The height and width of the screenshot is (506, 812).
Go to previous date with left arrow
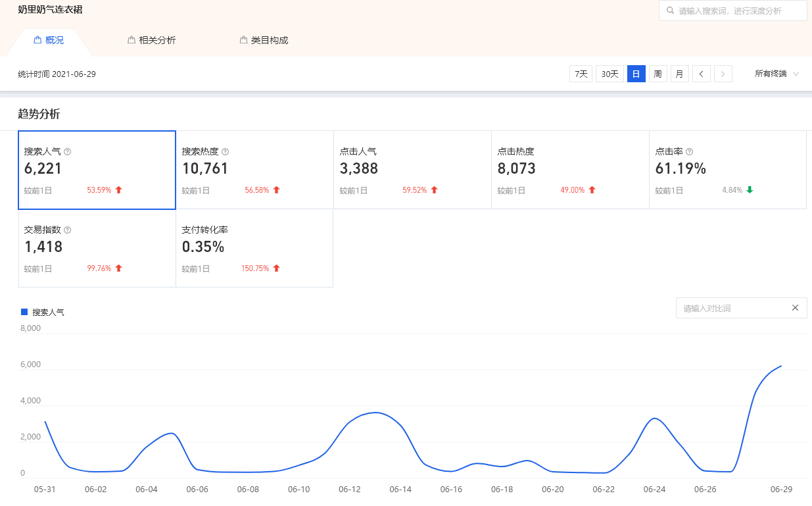point(702,74)
